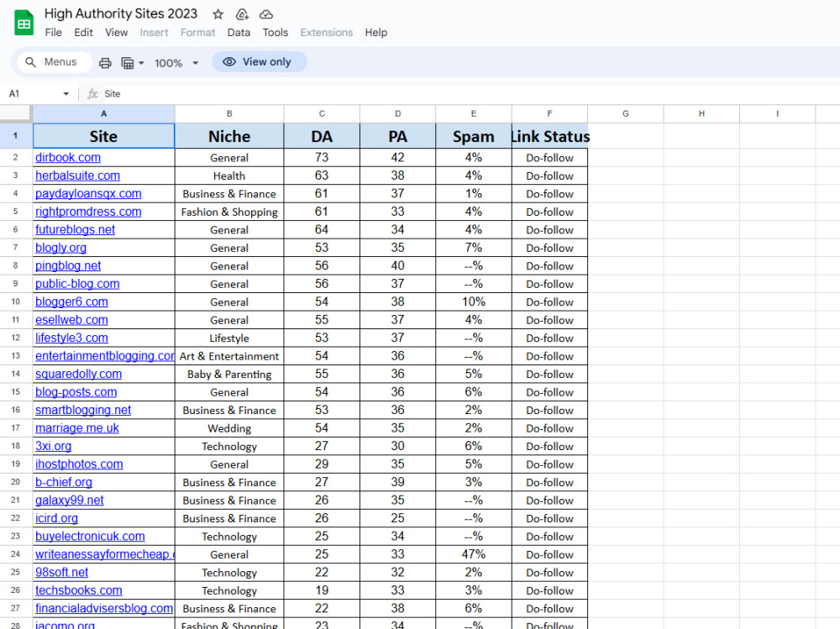Screen dimensions: 840x629
Task: Open the A1 name box dropdown arrow
Action: [x=66, y=94]
